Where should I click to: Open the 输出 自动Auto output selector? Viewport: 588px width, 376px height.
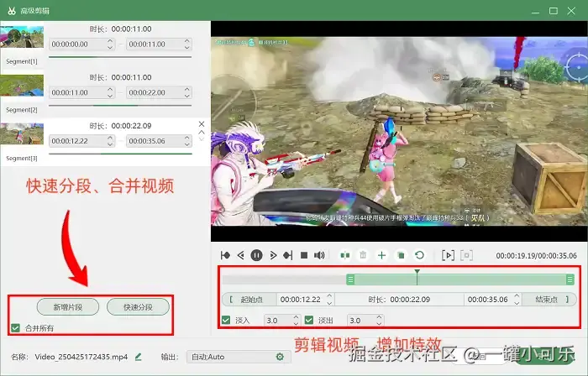(x=239, y=357)
